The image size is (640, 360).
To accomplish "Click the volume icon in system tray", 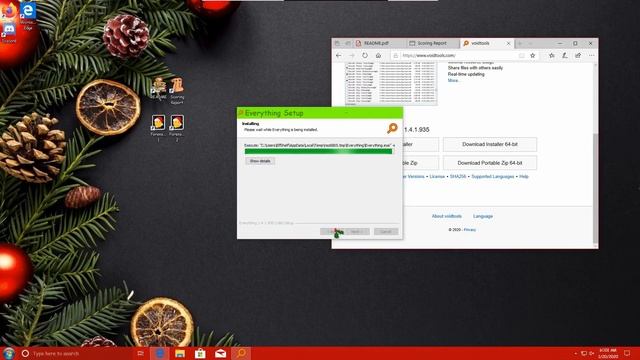I will point(591,353).
